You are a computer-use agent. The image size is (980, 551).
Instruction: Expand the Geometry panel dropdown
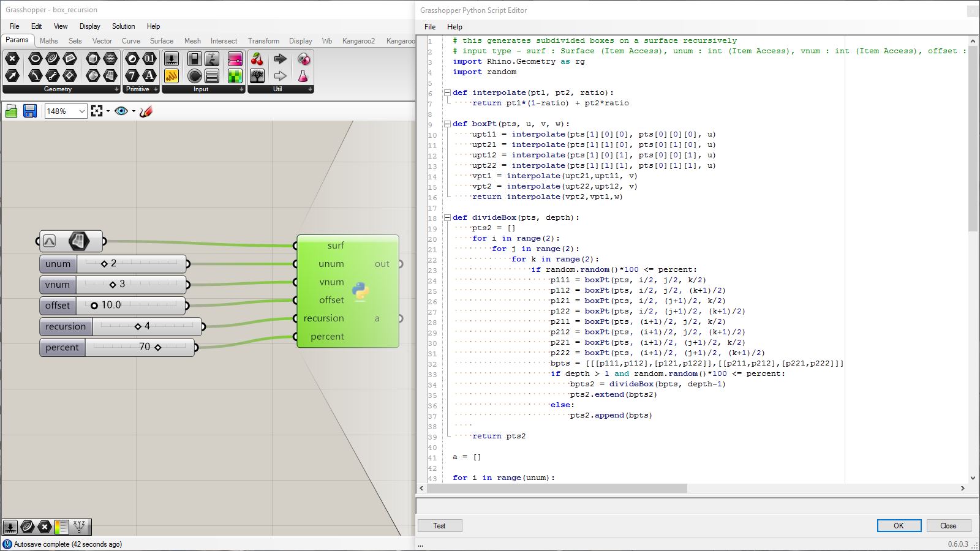coord(116,89)
